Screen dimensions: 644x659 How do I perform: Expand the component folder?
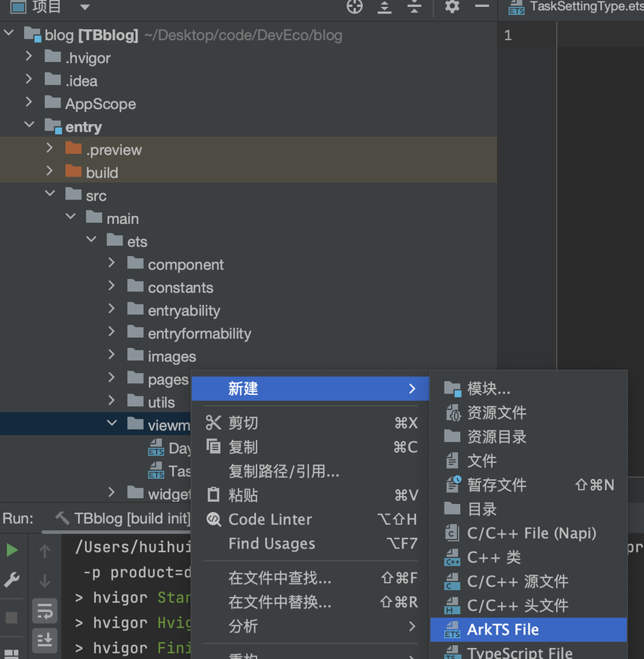point(112,264)
